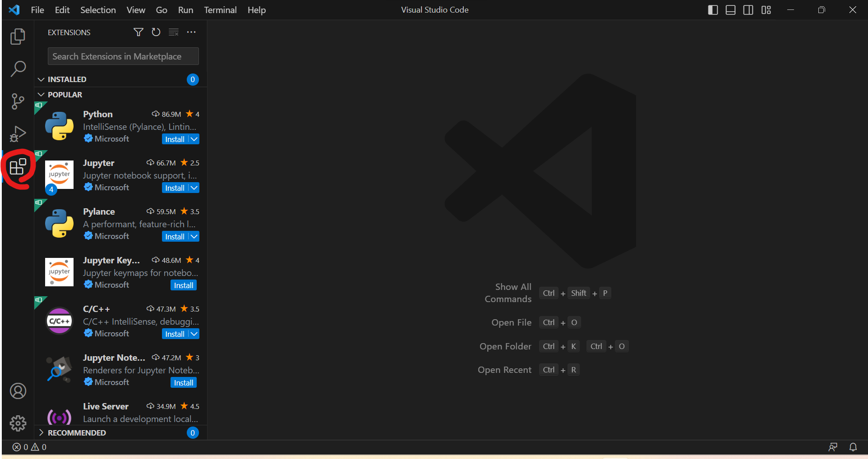Open the File menu
The width and height of the screenshot is (868, 459).
[37, 10]
